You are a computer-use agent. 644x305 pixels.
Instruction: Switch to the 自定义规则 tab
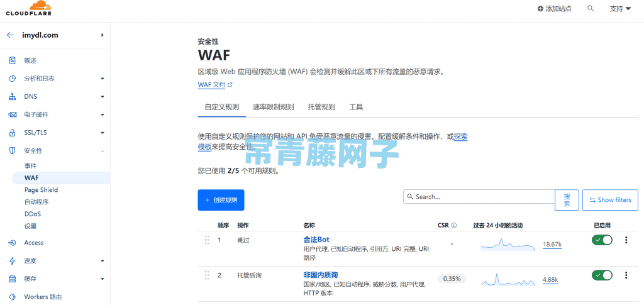tap(222, 107)
